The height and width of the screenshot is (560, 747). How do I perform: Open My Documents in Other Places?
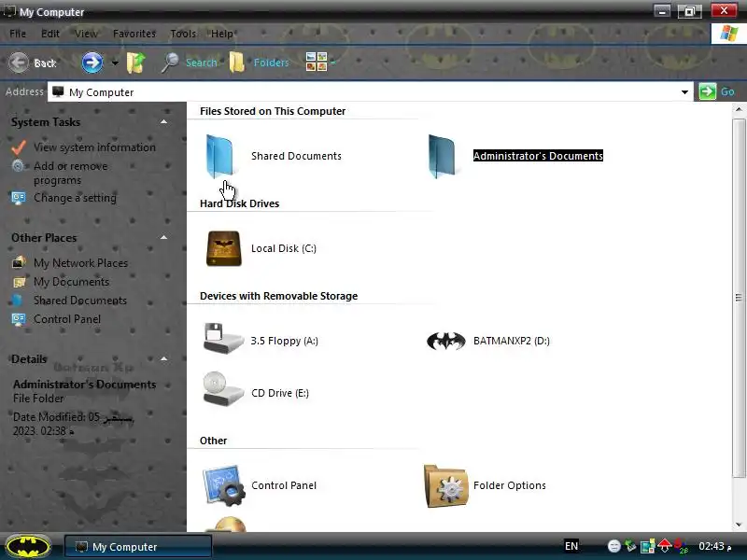click(71, 282)
